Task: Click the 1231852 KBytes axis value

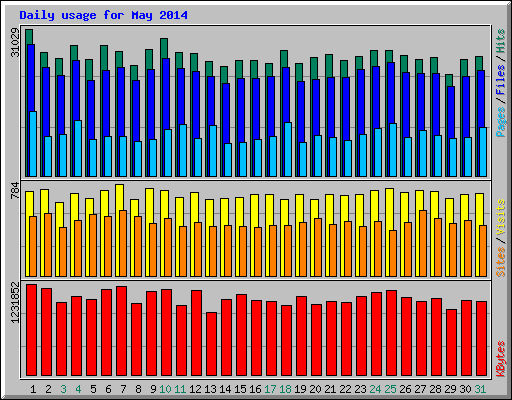Action: tap(15, 302)
